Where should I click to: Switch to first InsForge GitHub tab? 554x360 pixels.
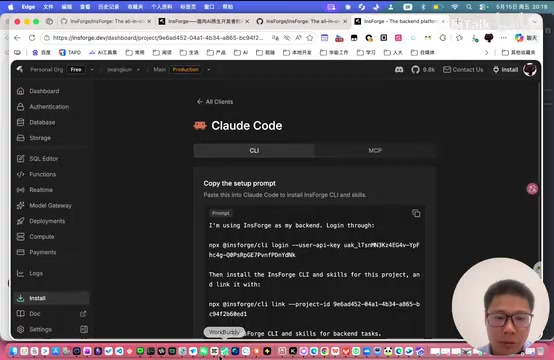105,21
